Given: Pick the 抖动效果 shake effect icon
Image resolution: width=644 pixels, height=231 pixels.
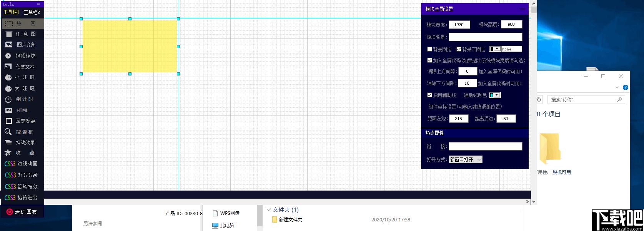Looking at the screenshot, I should coord(8,142).
